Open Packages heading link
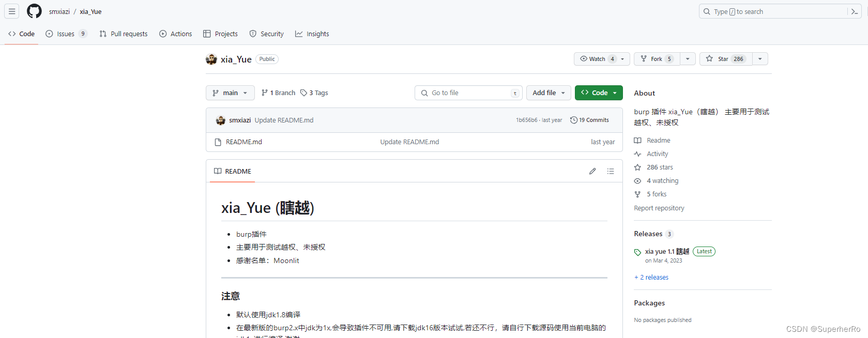Viewport: 868px width, 338px height. [x=649, y=303]
